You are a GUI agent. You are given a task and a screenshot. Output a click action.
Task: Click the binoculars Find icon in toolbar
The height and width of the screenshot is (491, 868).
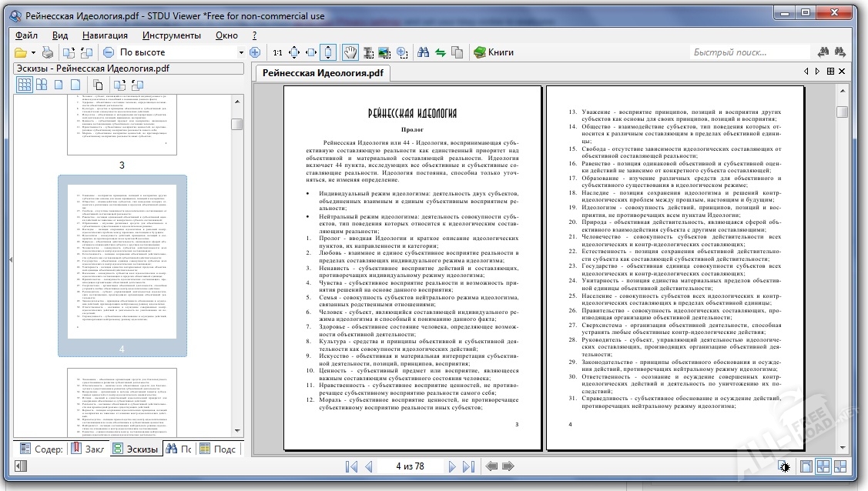423,52
